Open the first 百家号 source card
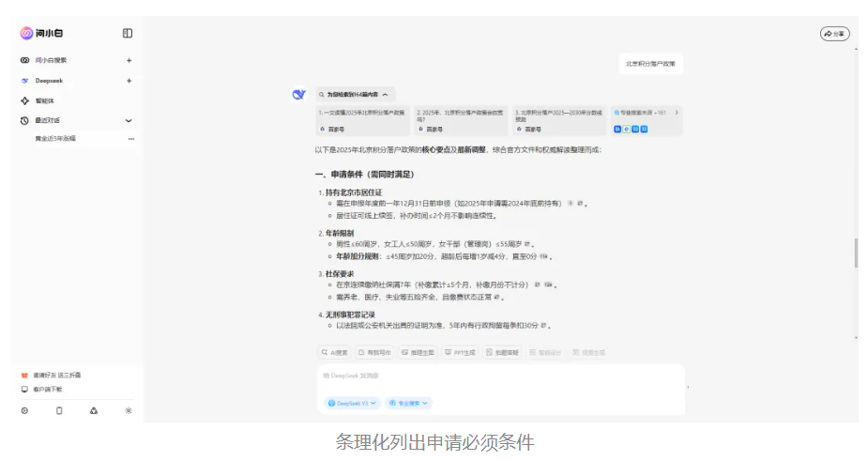The height and width of the screenshot is (461, 868). [362, 119]
